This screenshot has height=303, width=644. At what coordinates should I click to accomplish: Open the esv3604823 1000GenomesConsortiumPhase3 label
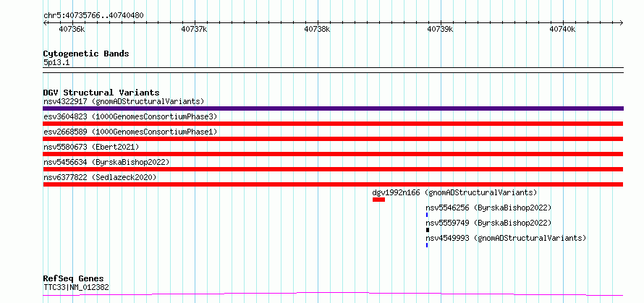[130, 116]
